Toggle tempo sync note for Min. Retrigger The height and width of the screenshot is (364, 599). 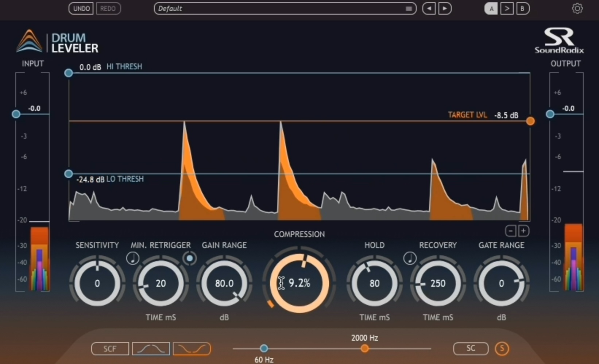[133, 259]
